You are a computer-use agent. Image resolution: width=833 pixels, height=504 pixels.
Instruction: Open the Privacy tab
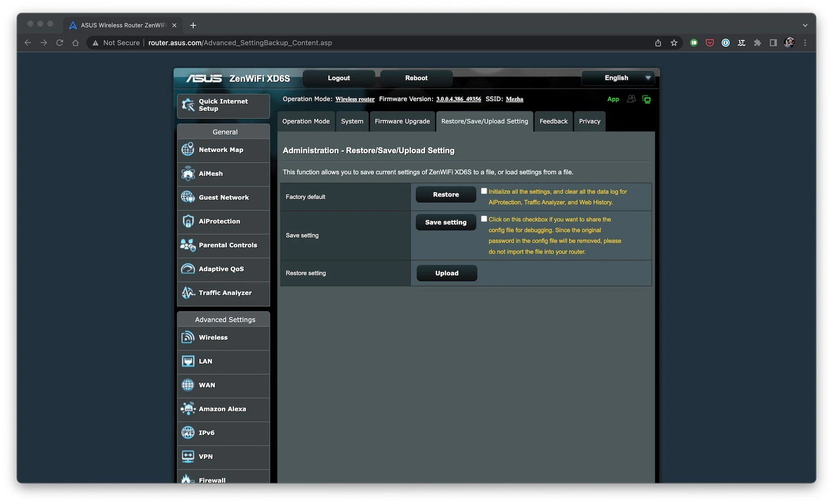pos(590,121)
